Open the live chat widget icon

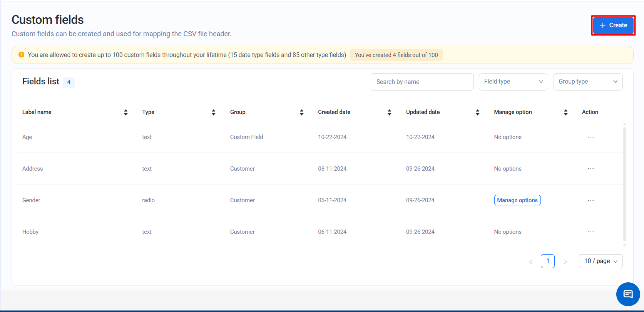click(628, 294)
